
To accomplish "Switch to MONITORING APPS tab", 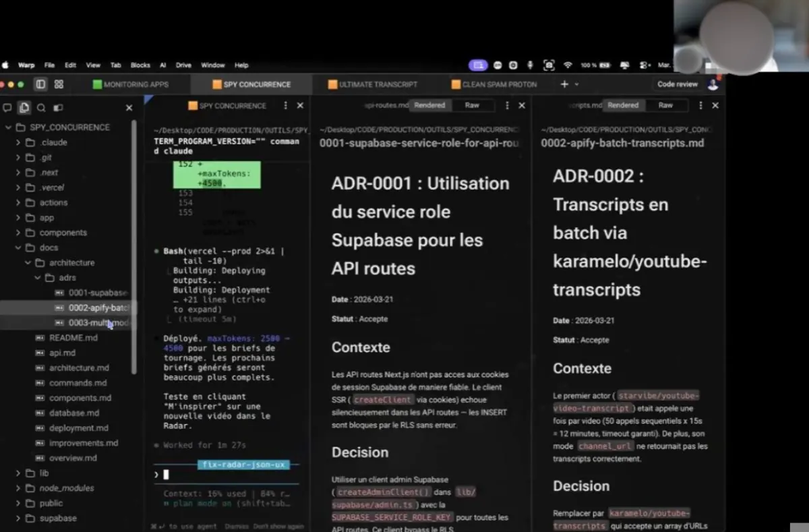I will (131, 84).
